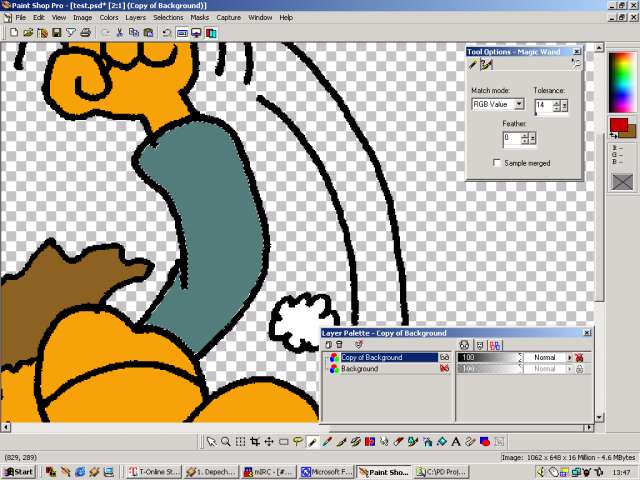Cut selection with the scissors icon
Image resolution: width=640 pixels, height=480 pixels.
[x=120, y=33]
